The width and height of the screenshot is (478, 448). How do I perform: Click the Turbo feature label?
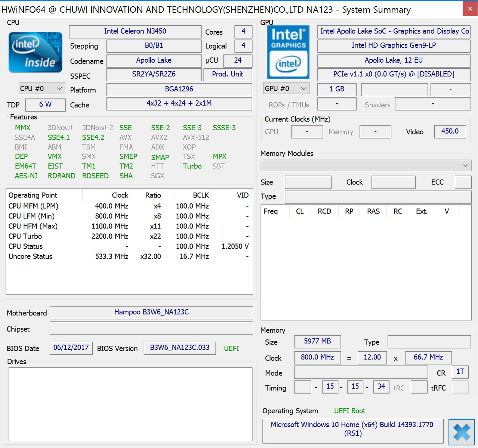coord(192,166)
